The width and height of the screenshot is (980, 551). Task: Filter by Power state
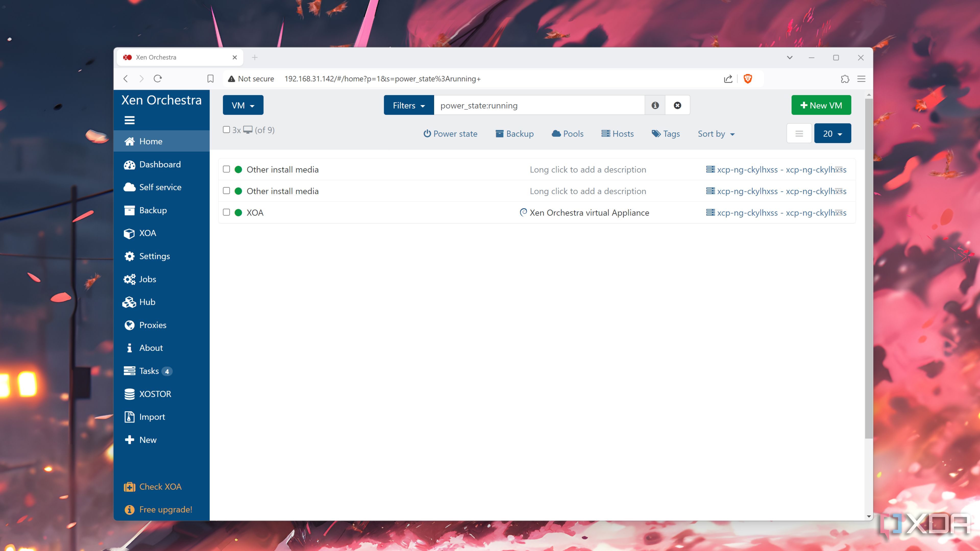click(450, 134)
